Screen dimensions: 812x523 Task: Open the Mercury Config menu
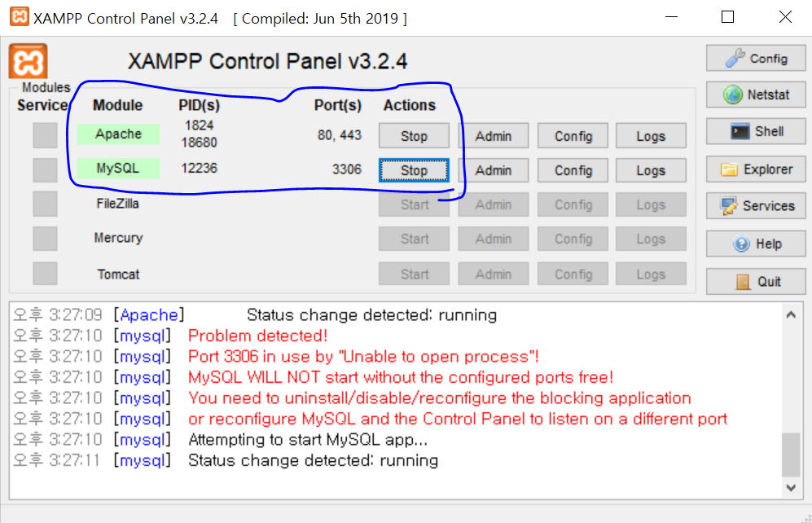[573, 239]
